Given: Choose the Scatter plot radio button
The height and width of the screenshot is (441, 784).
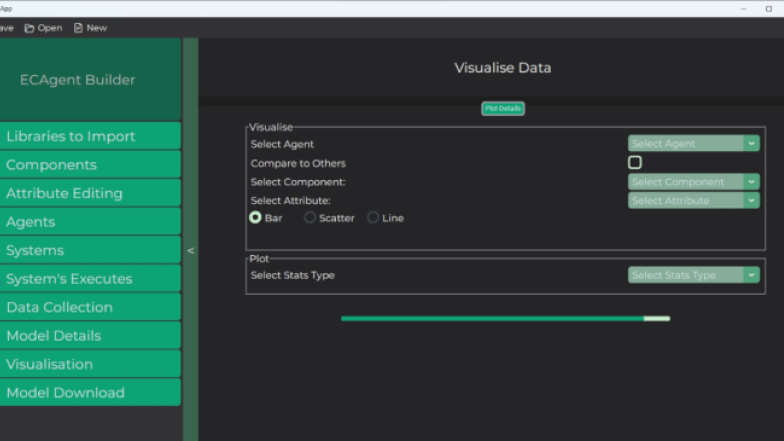Looking at the screenshot, I should tap(310, 218).
